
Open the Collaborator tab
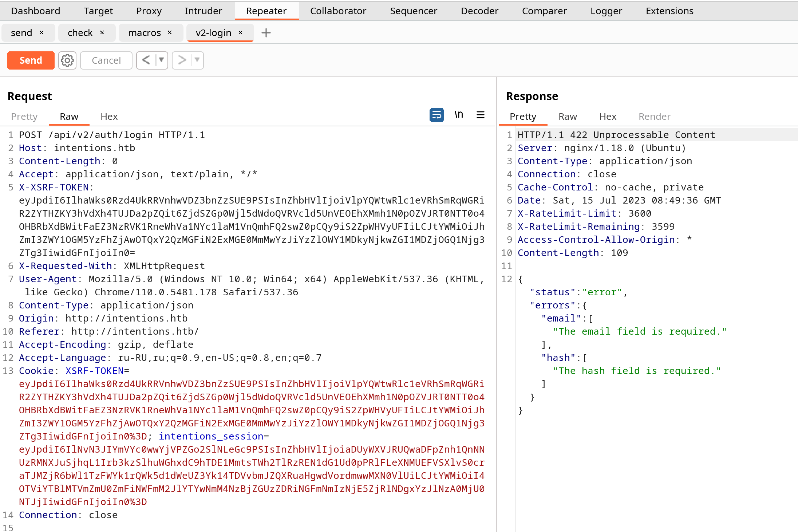point(338,11)
